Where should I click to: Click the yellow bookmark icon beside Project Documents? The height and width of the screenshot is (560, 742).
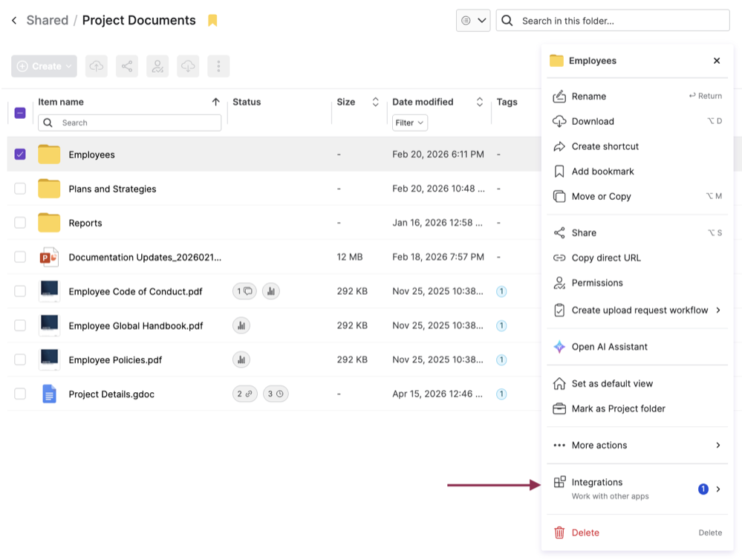(212, 20)
